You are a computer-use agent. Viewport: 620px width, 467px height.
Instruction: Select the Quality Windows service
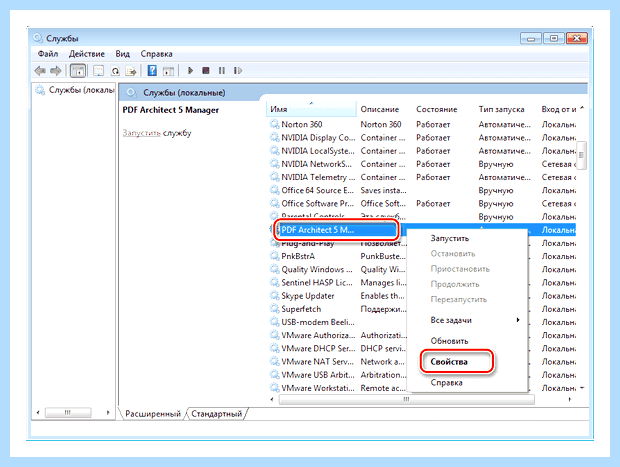[x=317, y=269]
